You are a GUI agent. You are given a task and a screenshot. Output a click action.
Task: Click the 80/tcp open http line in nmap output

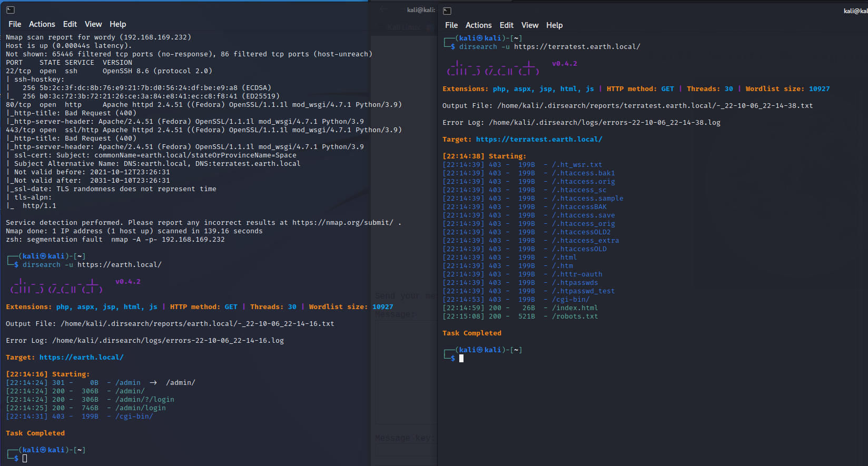pyautogui.click(x=204, y=105)
